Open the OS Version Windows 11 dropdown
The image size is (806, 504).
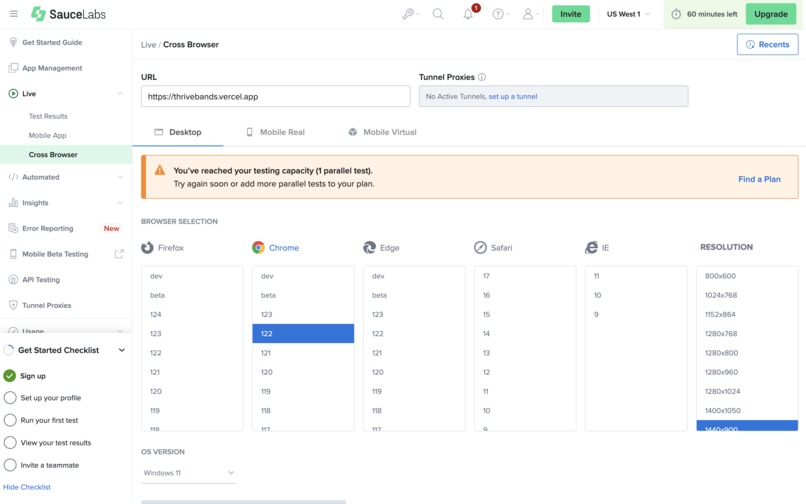pos(189,473)
